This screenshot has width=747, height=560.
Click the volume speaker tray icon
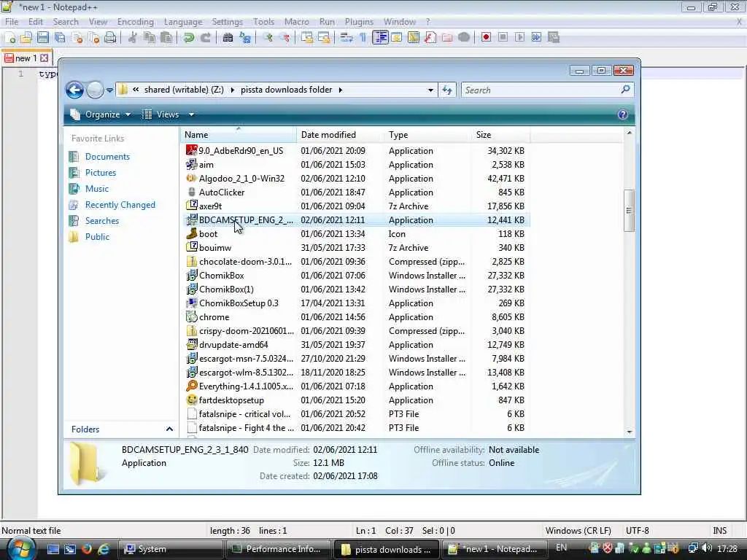pos(707,548)
